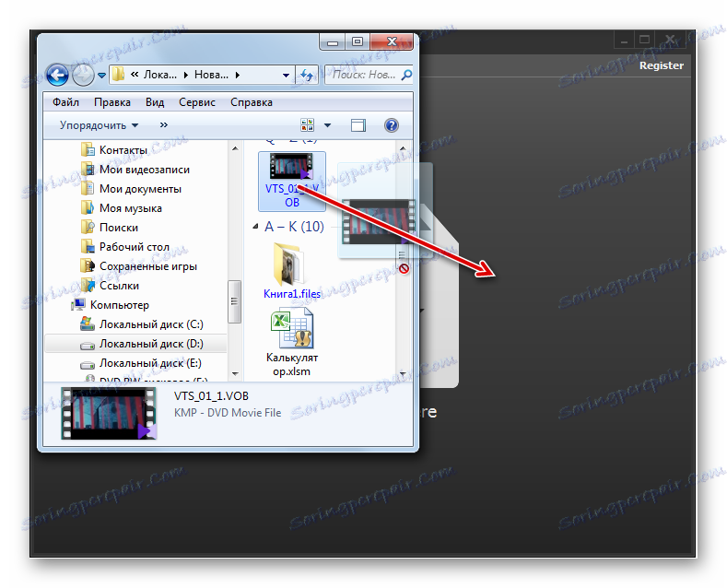This screenshot has height=588, width=727.
Task: Show more toolbar commands via double chevron
Action: point(164,124)
